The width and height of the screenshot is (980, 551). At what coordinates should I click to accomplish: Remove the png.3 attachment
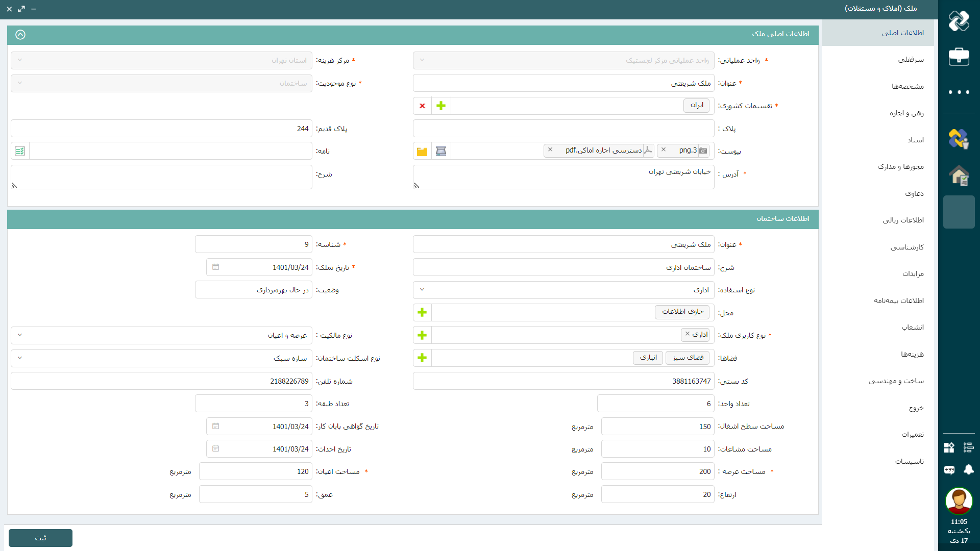[664, 149]
